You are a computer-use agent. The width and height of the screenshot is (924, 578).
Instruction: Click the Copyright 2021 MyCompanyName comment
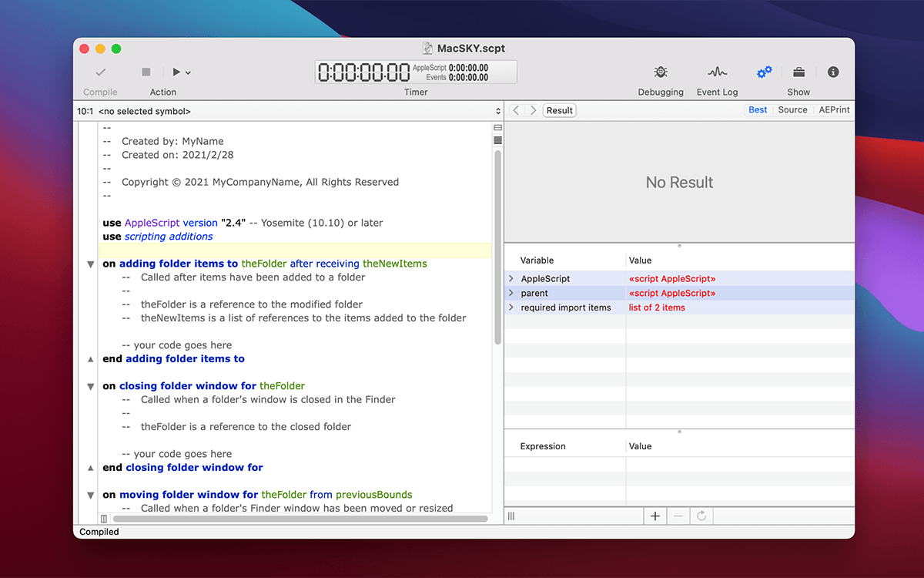point(251,183)
